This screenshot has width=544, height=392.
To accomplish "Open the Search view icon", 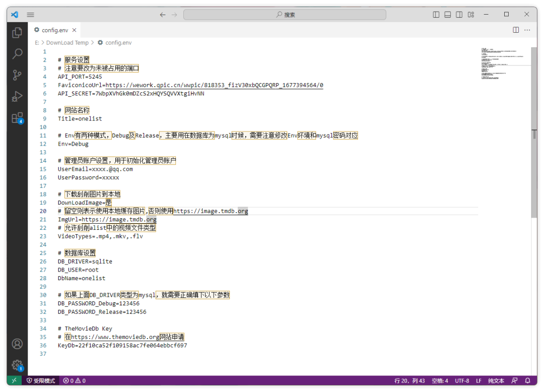I will (x=17, y=53).
